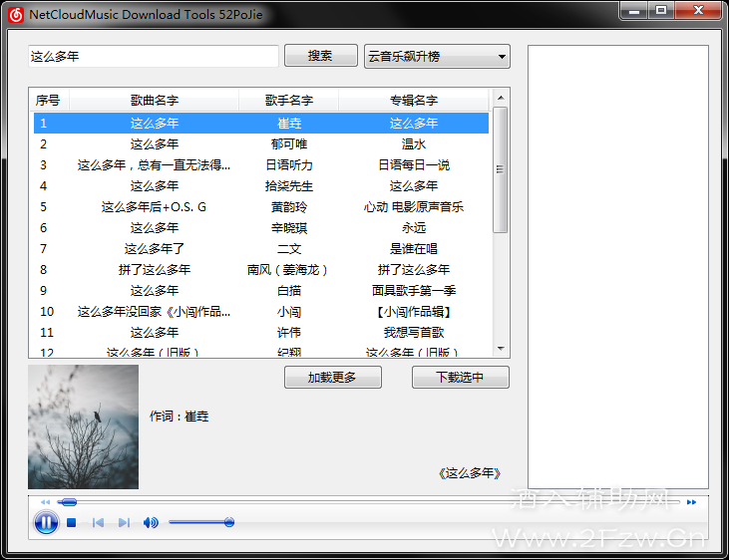
Task: Click album name 面具歌手第一季
Action: [x=414, y=290]
